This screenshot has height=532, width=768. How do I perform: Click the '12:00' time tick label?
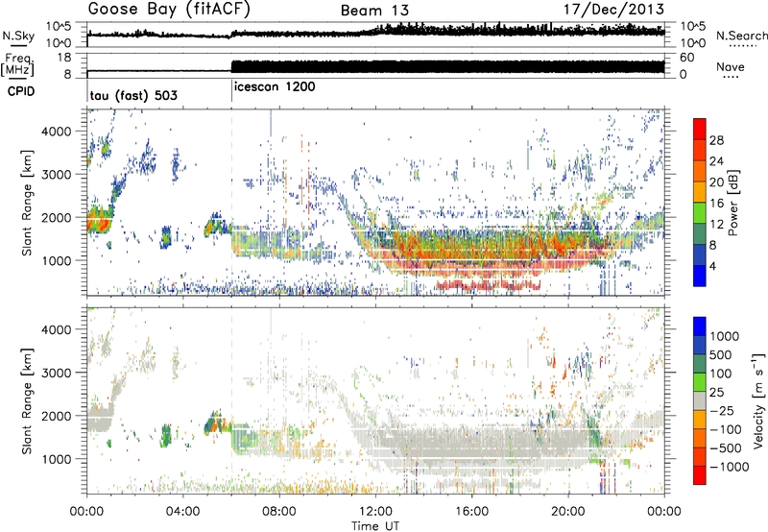[375, 512]
